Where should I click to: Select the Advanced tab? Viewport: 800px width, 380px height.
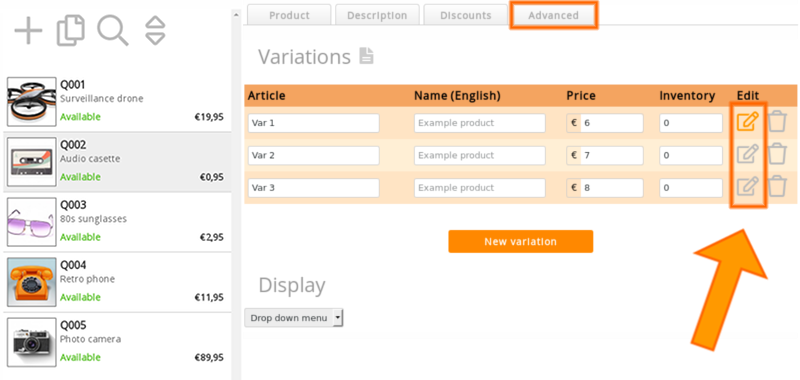554,15
